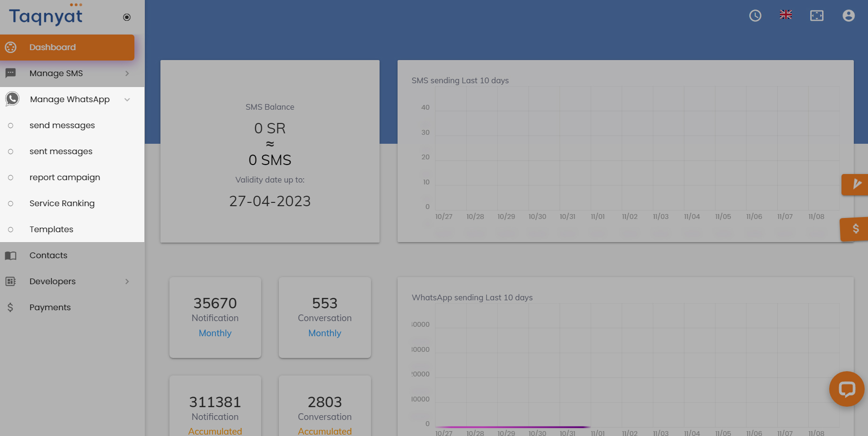Click the Monthly link under 35670 Notification

coord(215,333)
